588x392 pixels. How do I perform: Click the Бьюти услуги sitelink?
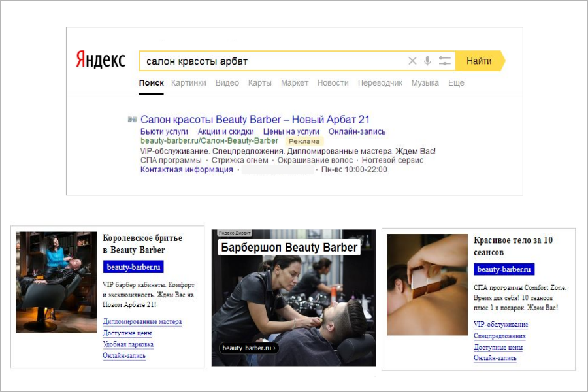point(164,132)
